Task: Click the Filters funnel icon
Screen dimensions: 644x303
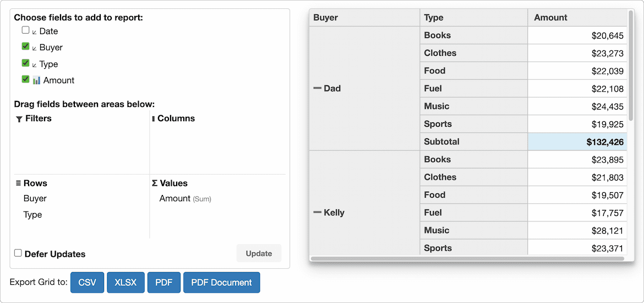Action: (19, 119)
